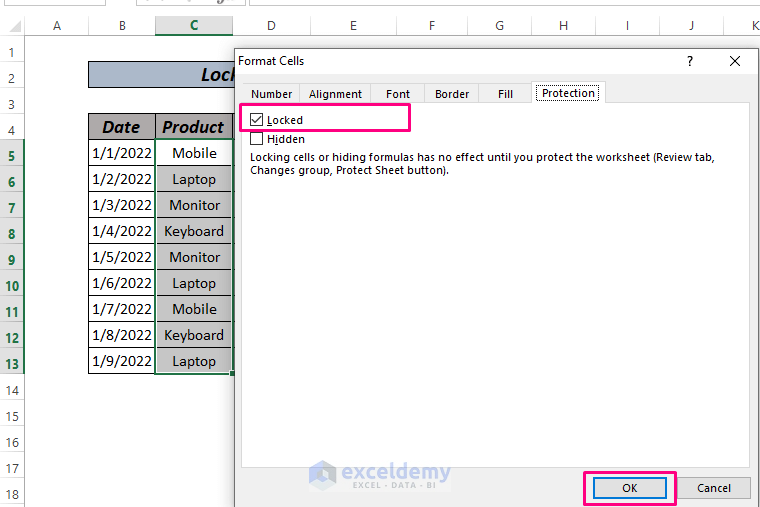
Task: Click the title banner cell in row 2
Action: (x=161, y=75)
